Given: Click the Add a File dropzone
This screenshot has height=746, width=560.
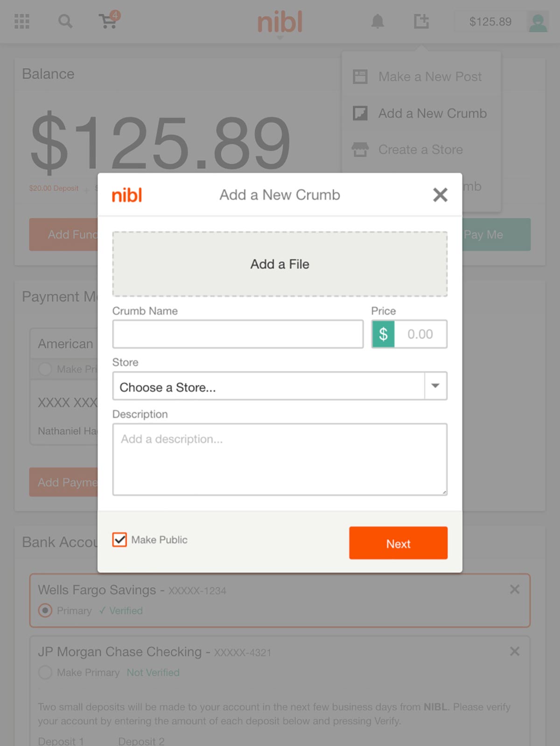Looking at the screenshot, I should pyautogui.click(x=280, y=264).
